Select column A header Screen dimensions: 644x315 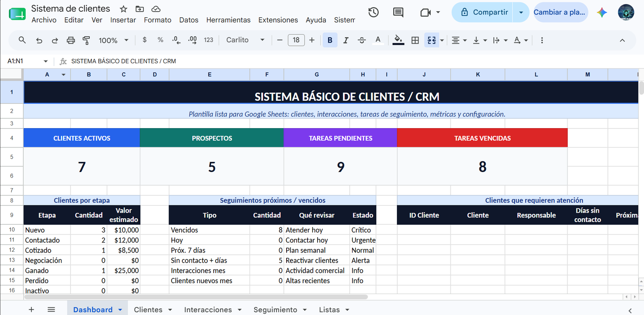coord(47,75)
